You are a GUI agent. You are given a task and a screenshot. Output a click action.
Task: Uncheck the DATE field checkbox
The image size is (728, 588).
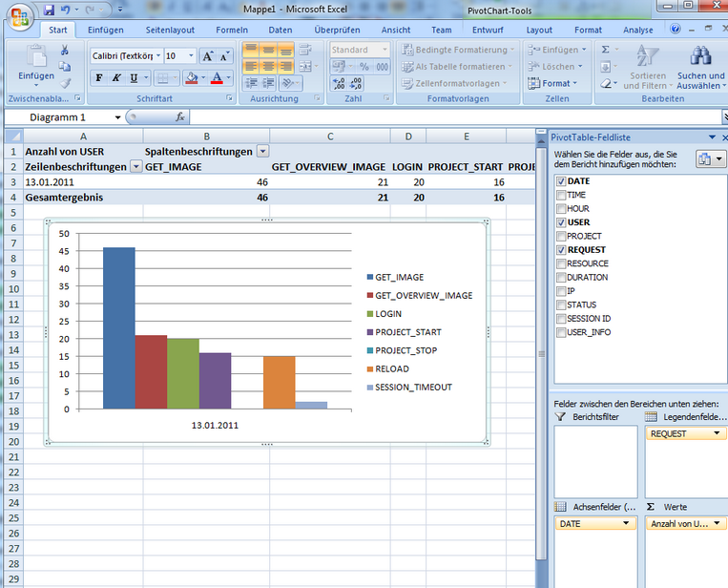click(560, 180)
